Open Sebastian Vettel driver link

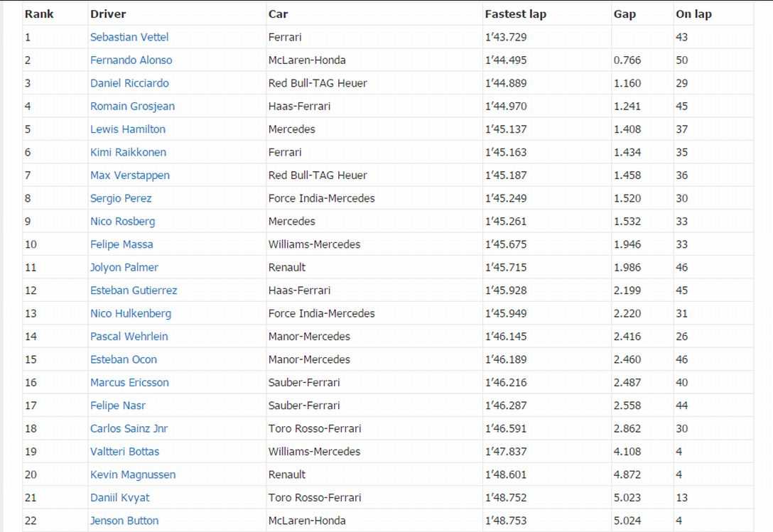[129, 37]
